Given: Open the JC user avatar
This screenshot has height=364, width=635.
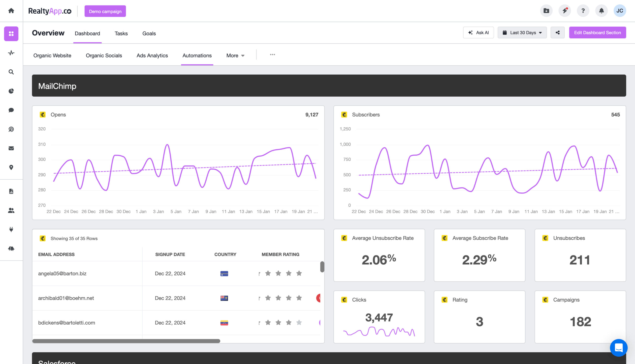Looking at the screenshot, I should tap(620, 11).
